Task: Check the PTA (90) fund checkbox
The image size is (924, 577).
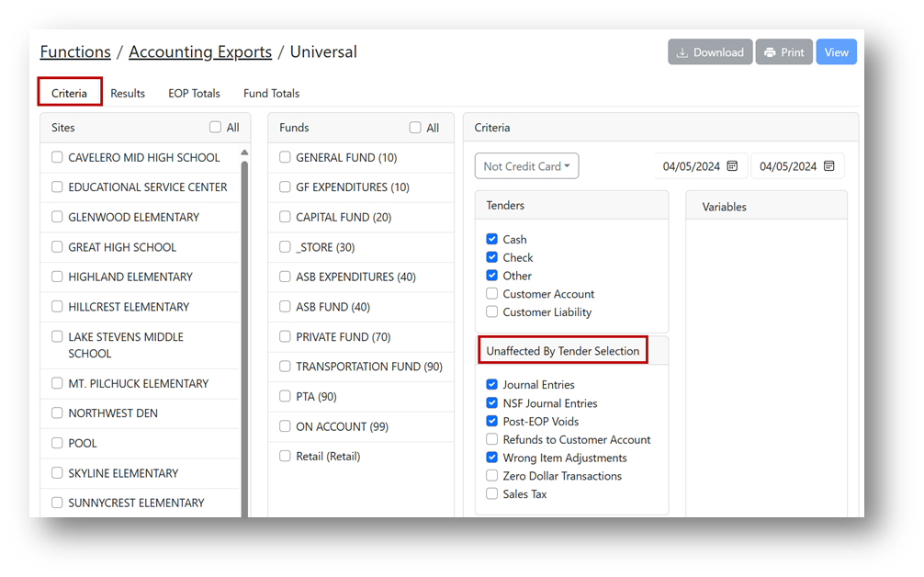Action: coord(286,396)
